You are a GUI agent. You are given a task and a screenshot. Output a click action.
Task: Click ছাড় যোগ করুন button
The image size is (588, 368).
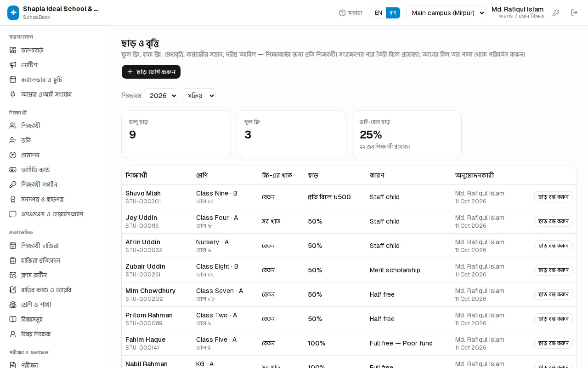coord(151,72)
